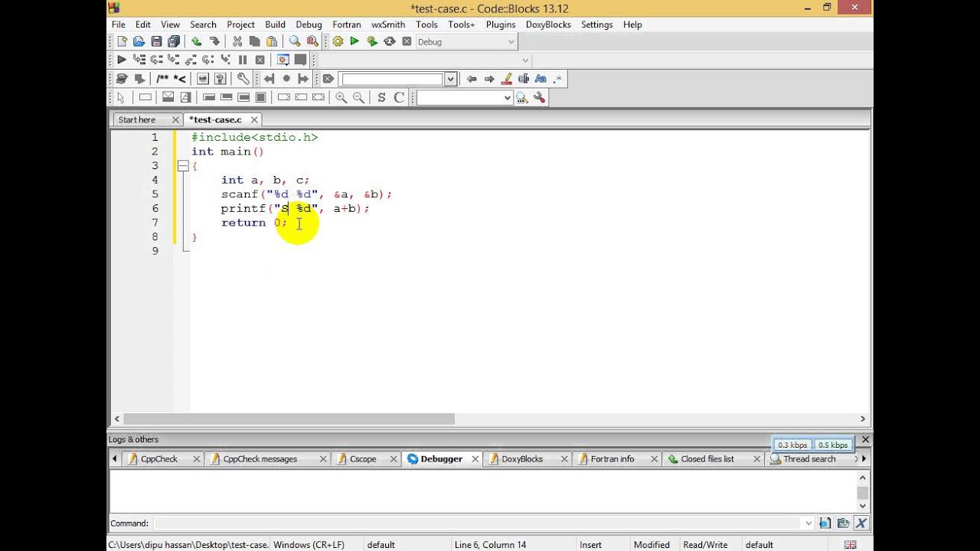This screenshot has width=980, height=551.
Task: Click the Paste clipboard icon
Action: [x=272, y=41]
